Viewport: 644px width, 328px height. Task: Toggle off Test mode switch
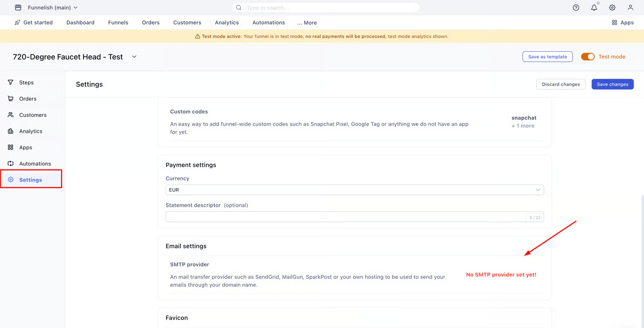coord(588,57)
